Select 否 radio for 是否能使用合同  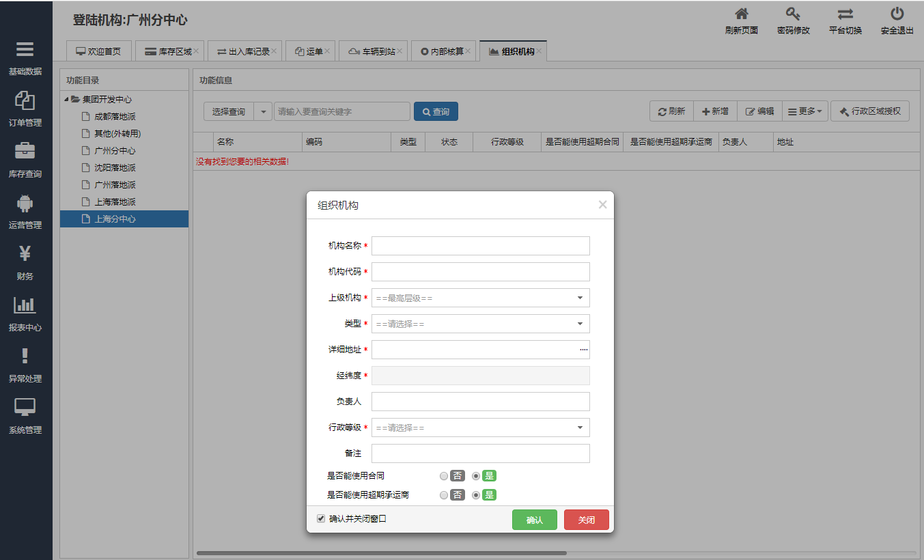point(445,476)
